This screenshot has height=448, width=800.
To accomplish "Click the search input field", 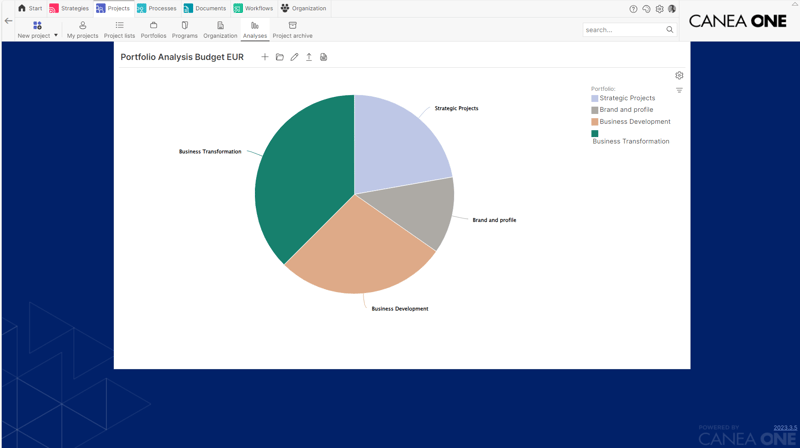I will [624, 30].
